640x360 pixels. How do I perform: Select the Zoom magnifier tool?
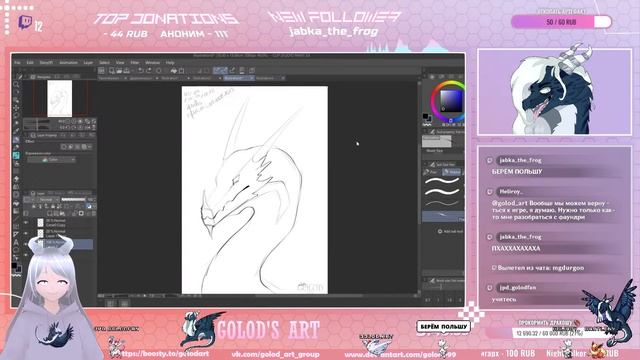16,84
